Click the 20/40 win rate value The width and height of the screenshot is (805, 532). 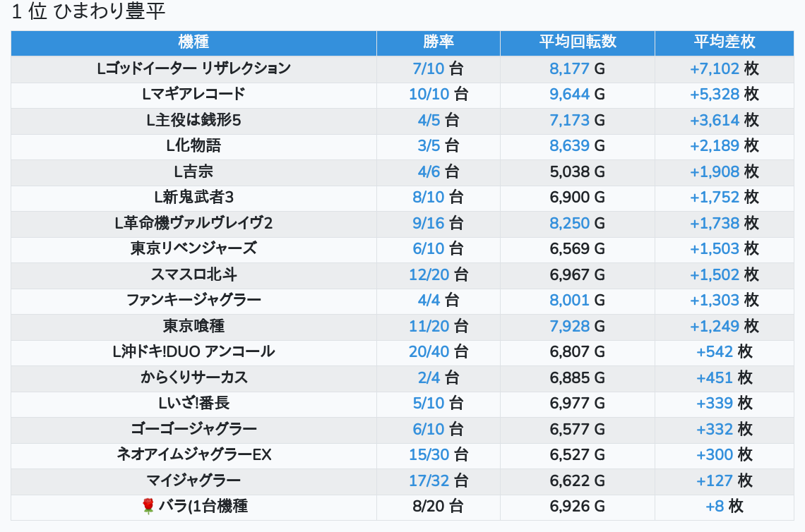429,351
